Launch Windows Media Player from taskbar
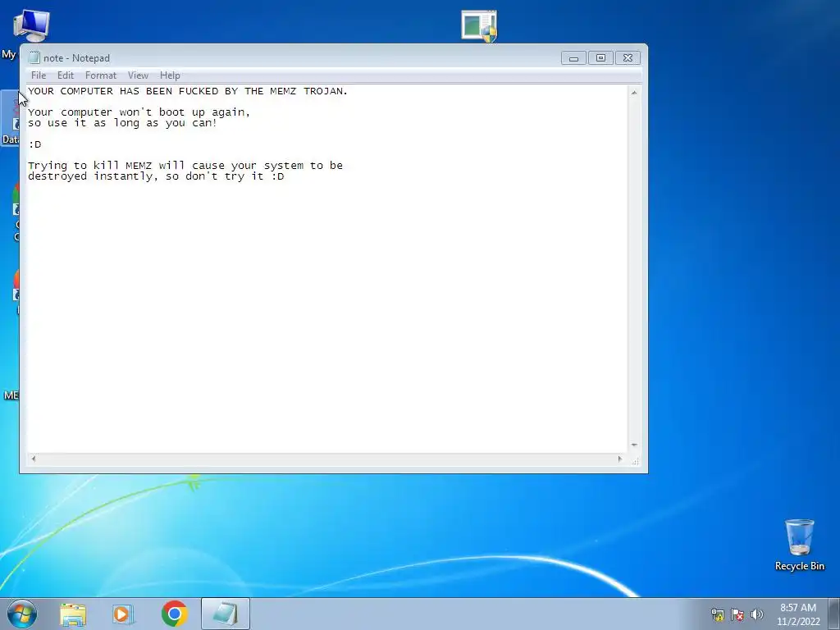840x630 pixels. 123,614
